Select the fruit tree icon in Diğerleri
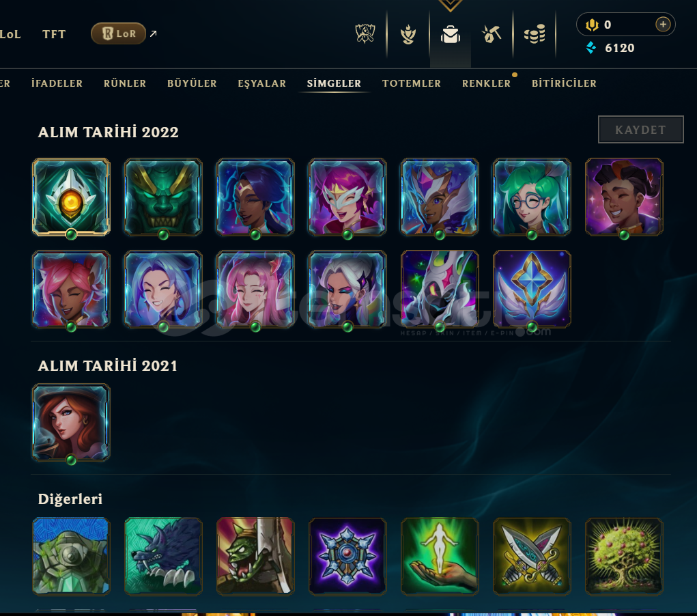This screenshot has height=616, width=697. click(624, 556)
